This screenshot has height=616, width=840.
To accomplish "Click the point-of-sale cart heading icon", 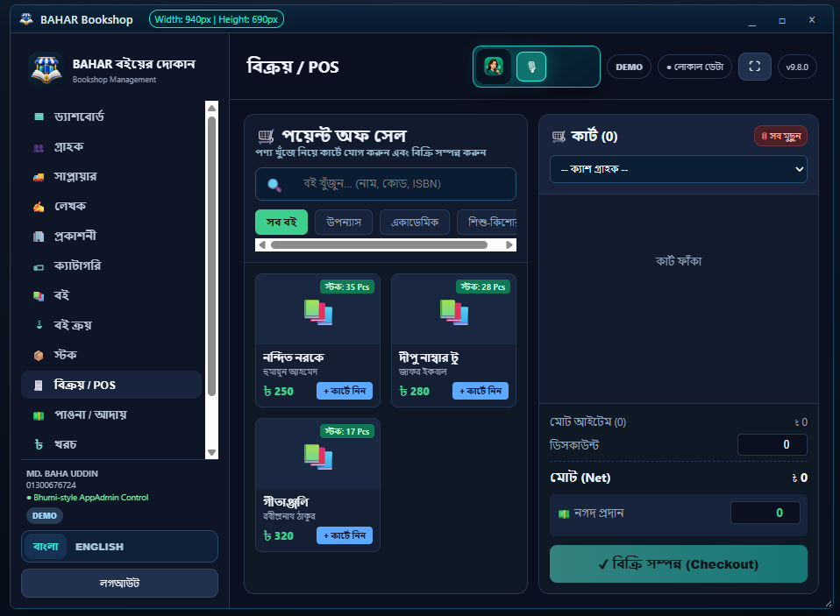I will 266,137.
